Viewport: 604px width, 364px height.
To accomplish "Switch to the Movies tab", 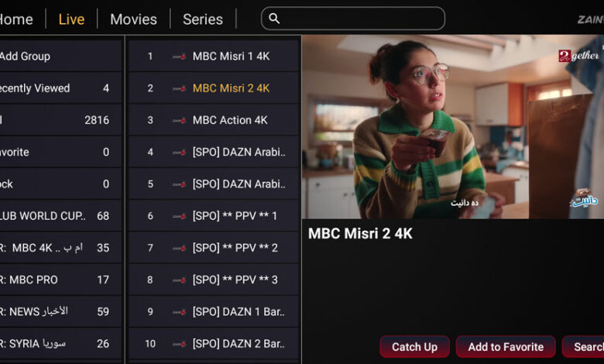I will click(x=133, y=19).
